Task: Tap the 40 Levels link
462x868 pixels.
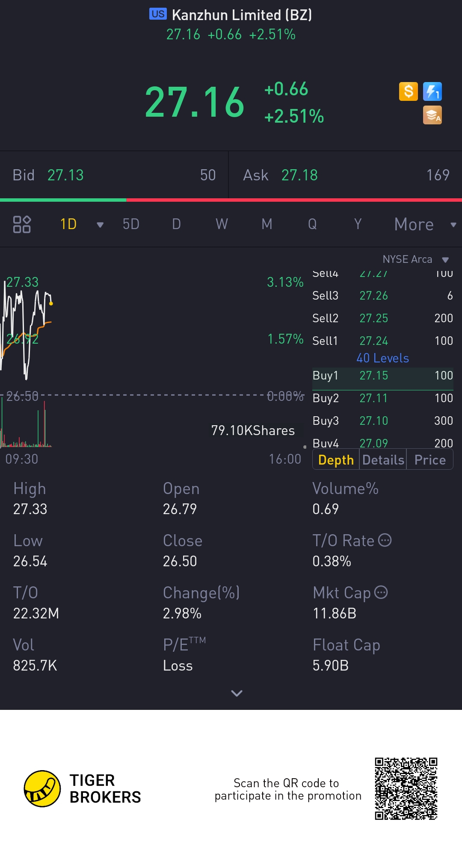Action: [383, 358]
